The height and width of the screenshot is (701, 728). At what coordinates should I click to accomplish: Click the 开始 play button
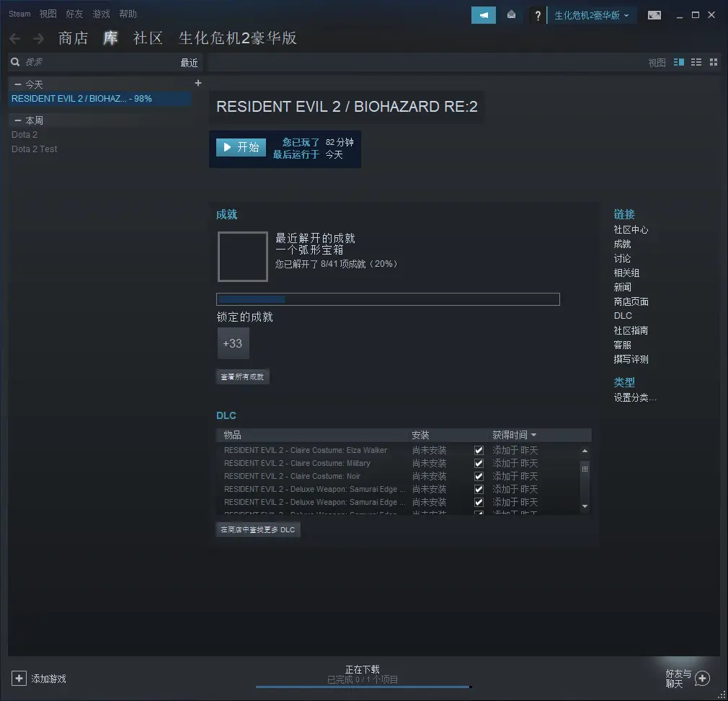click(x=241, y=147)
